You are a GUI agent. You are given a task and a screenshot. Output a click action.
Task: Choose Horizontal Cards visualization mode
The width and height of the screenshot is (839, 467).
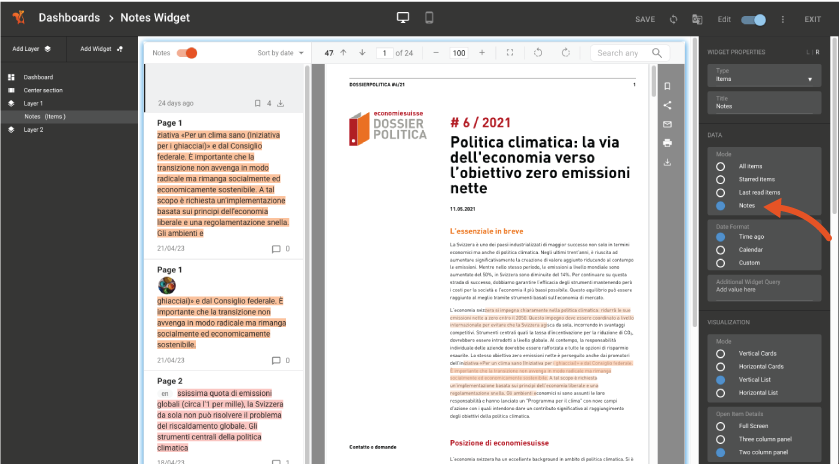point(721,367)
